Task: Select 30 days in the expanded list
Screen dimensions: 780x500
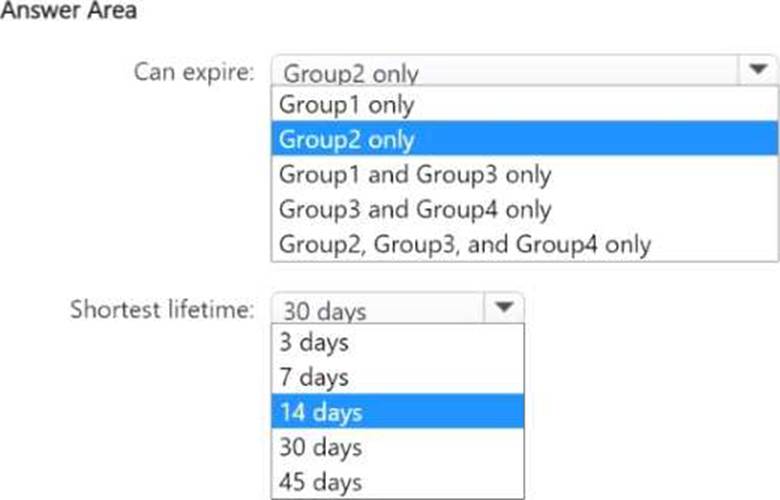Action: [x=397, y=446]
